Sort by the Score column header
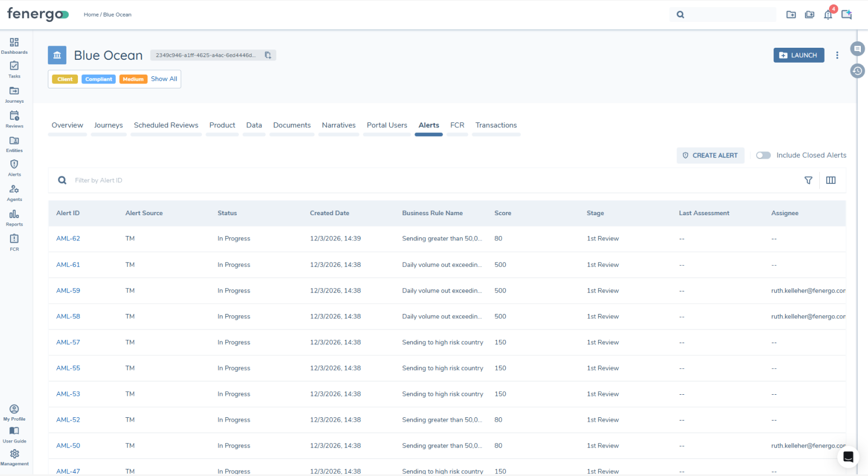 coord(502,213)
